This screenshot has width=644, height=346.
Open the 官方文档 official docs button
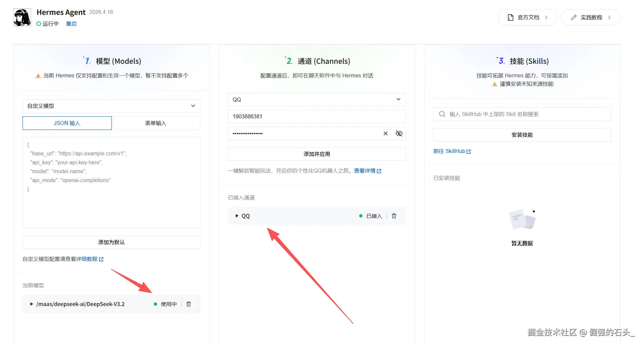527,18
